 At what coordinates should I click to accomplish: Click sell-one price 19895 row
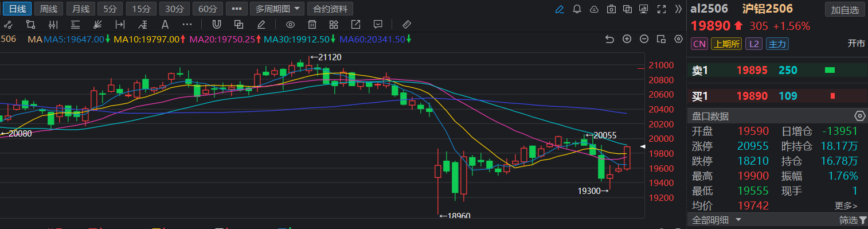[777, 70]
